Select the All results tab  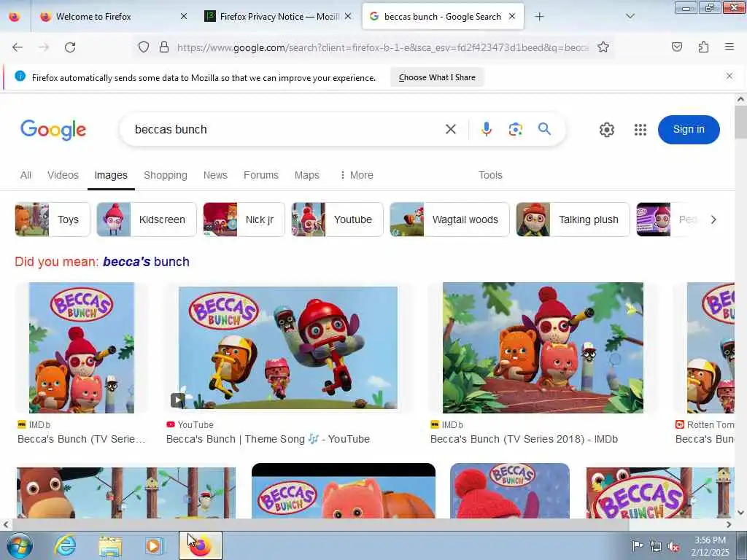pyautogui.click(x=26, y=175)
